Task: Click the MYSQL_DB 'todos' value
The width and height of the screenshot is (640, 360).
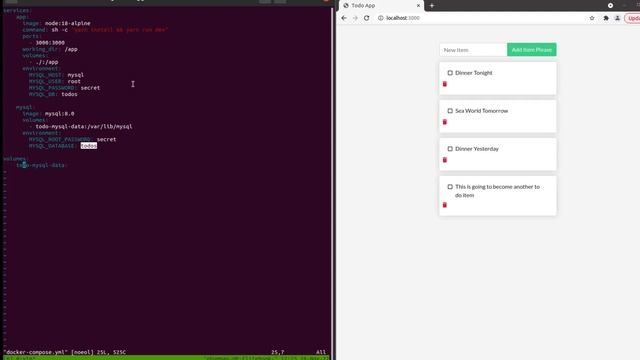Action: [69, 94]
